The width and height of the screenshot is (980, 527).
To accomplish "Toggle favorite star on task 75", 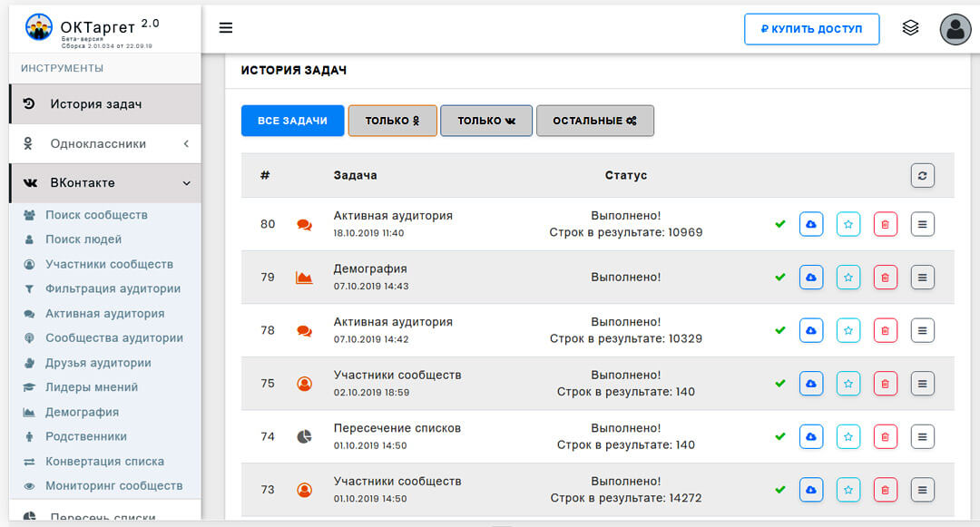I will tap(848, 384).
